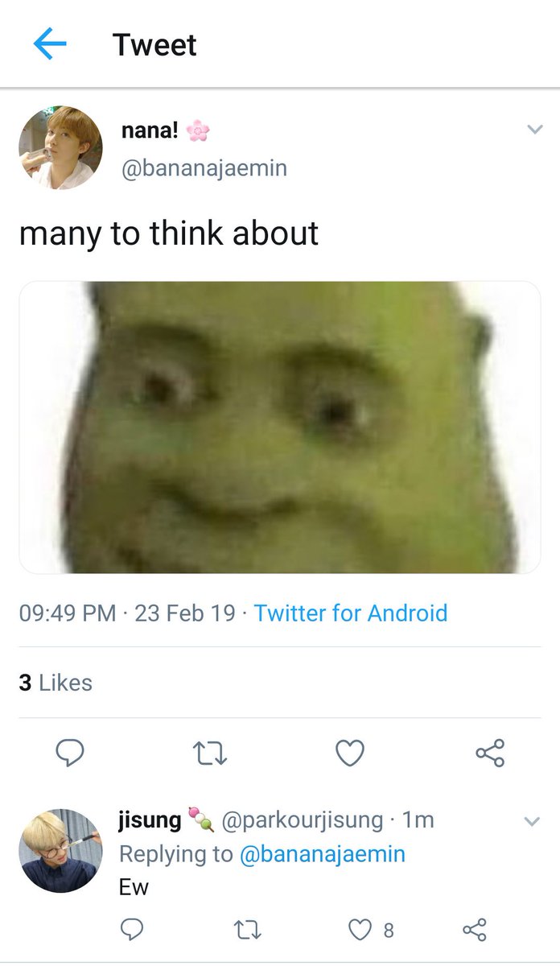Share jisung's 'Ew' reply

click(475, 931)
